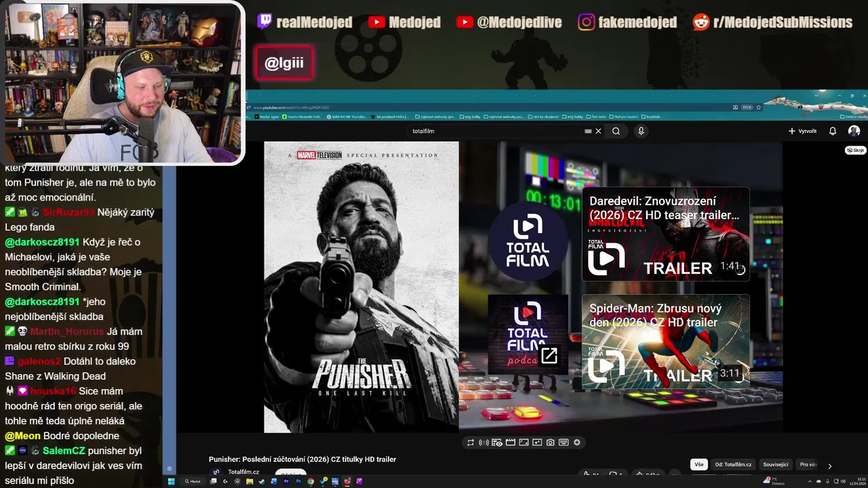The image size is (868, 488).
Task: Click username SalemCZ in chat
Action: (x=64, y=451)
